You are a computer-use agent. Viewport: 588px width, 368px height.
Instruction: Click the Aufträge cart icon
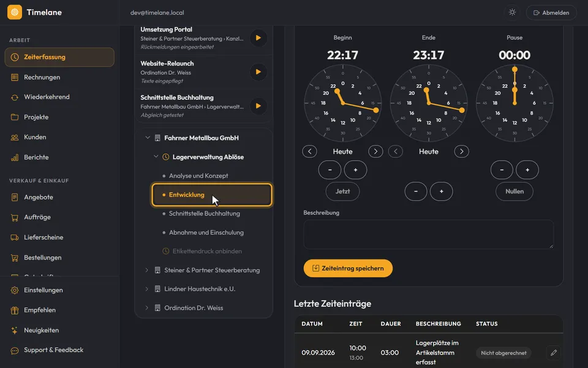tap(15, 217)
